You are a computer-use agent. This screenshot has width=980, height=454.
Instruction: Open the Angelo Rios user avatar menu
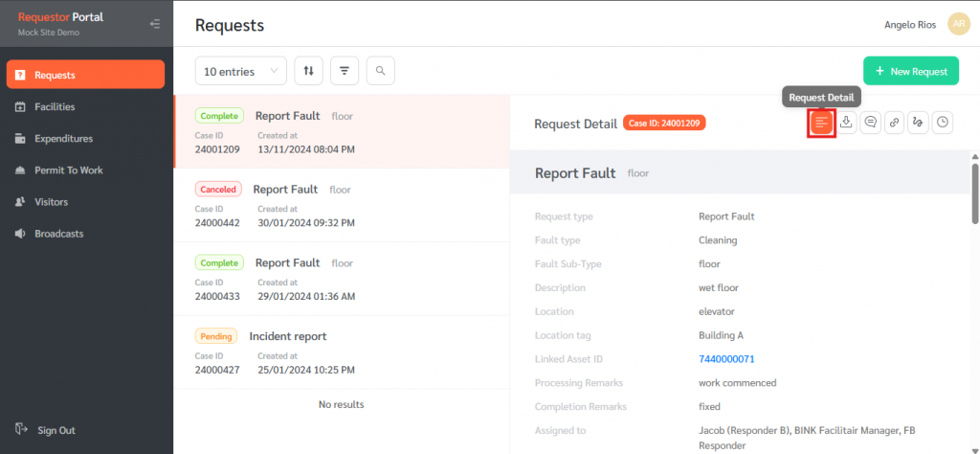tap(958, 25)
